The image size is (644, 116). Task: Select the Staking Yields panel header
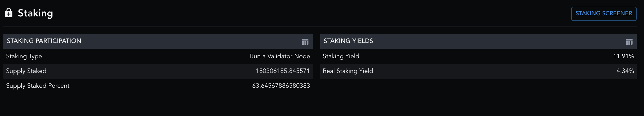point(348,41)
